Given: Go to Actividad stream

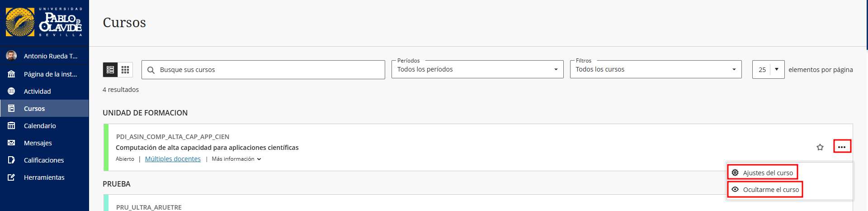Looking at the screenshot, I should pyautogui.click(x=37, y=91).
